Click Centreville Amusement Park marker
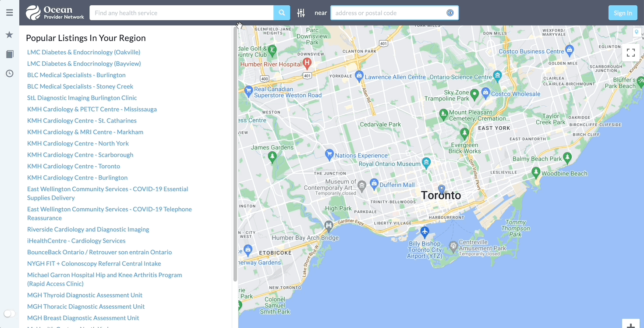644x328 pixels. (x=453, y=246)
